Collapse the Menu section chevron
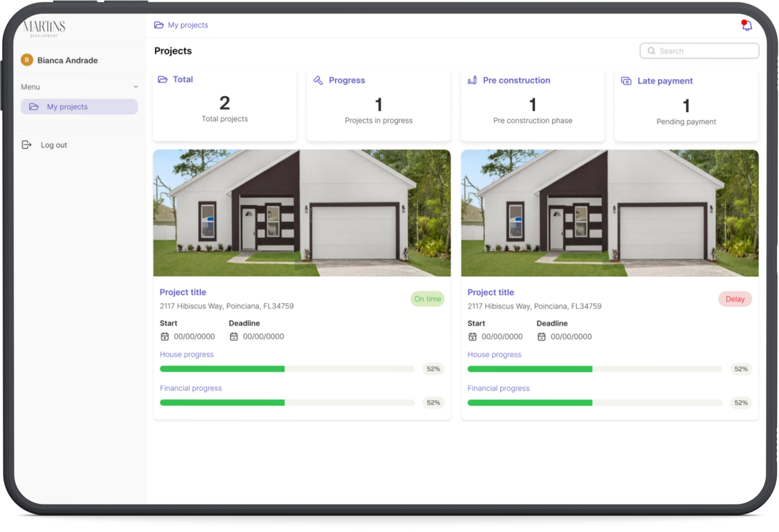This screenshot has width=779, height=532. [136, 87]
